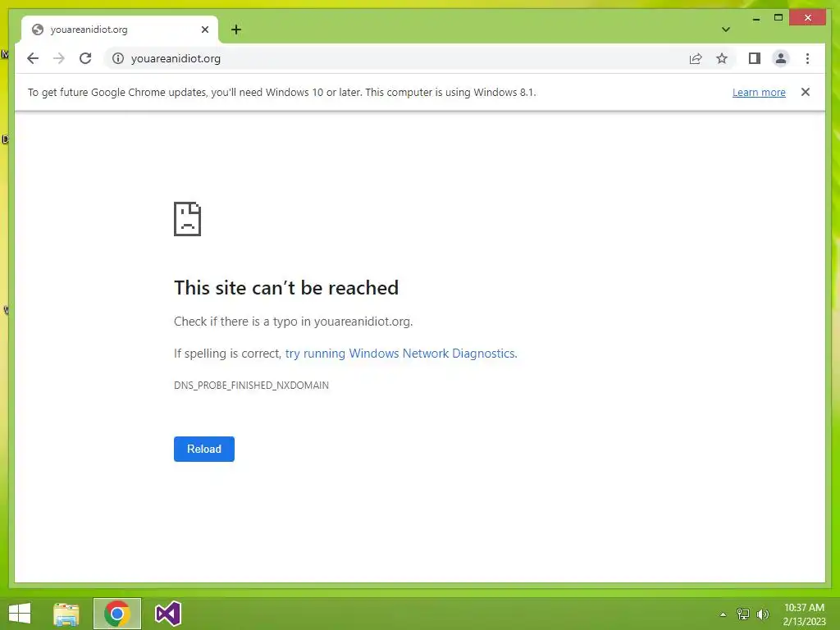
Task: Bookmark this tab with the star
Action: tap(722, 58)
